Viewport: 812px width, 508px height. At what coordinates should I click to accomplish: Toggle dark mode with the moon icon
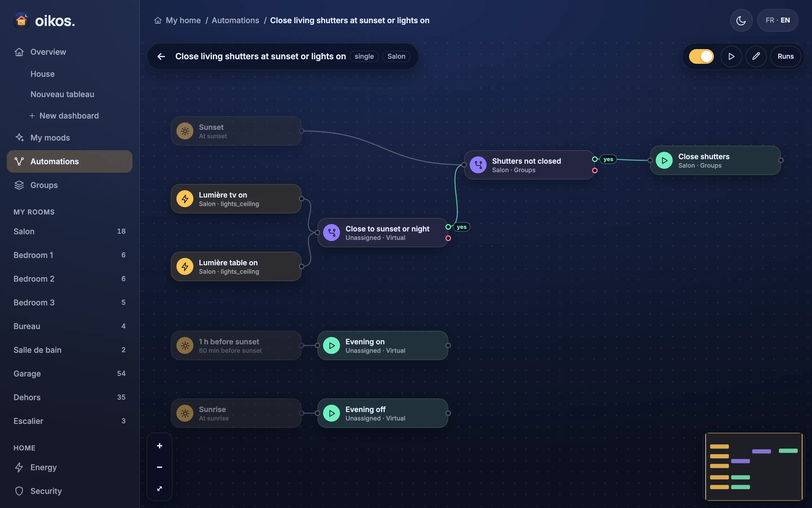point(741,21)
